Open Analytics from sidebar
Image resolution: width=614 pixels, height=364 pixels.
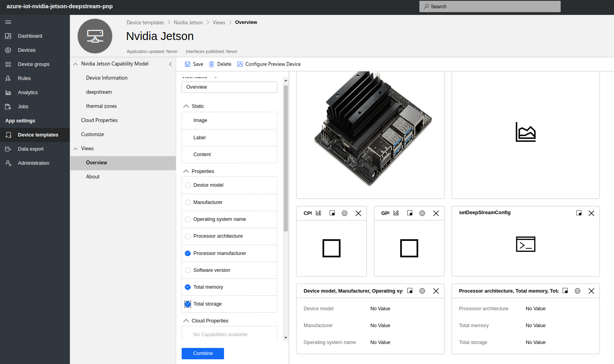[x=28, y=93]
